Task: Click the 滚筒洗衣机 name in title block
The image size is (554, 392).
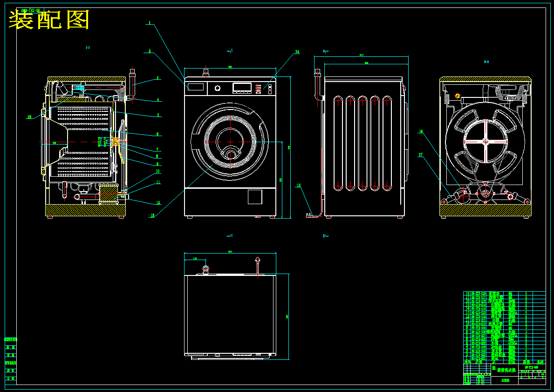Action: coord(506,371)
